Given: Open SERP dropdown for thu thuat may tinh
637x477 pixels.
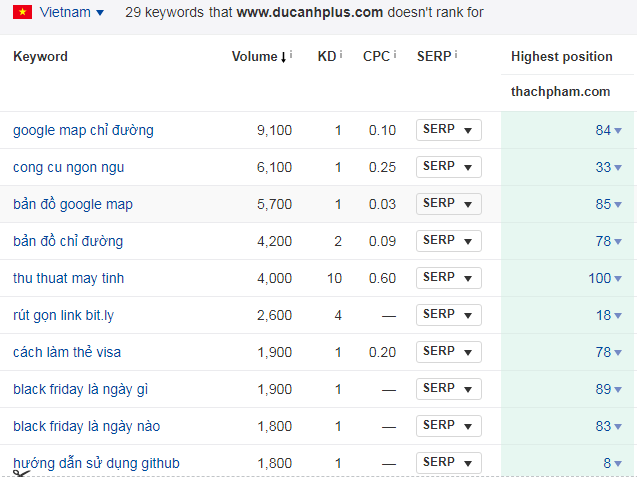Looking at the screenshot, I should tap(448, 278).
